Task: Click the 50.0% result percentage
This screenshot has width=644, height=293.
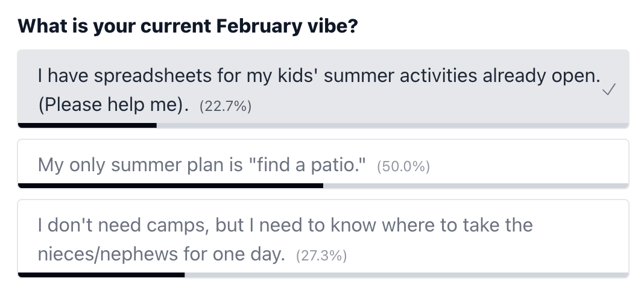Action: click(x=403, y=166)
